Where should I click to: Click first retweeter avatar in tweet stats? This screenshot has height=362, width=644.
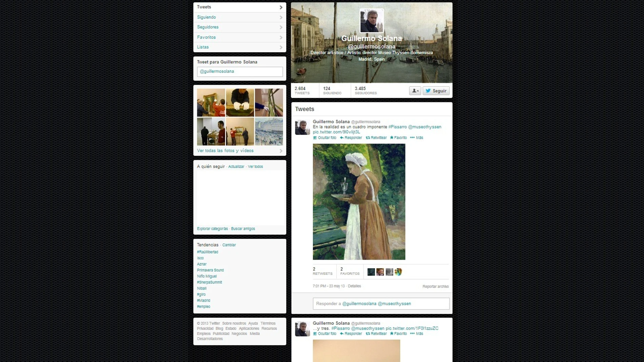[371, 272]
